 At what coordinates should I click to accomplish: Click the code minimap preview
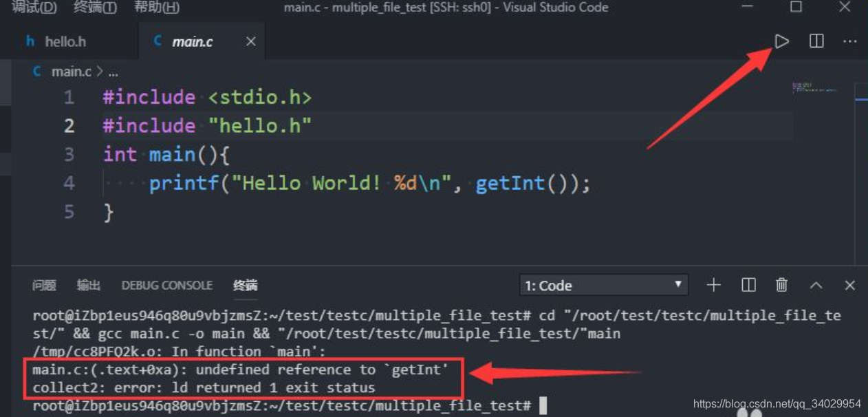pos(815,88)
